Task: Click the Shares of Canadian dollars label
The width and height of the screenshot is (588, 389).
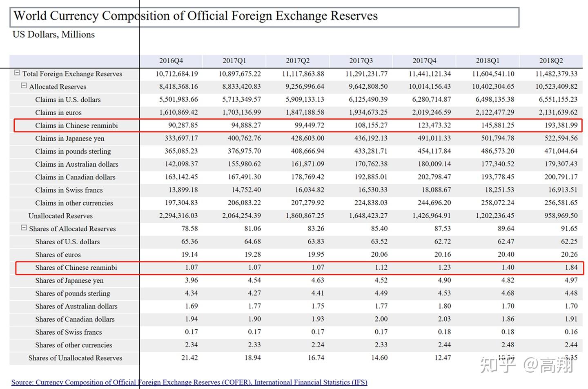Action: (75, 320)
